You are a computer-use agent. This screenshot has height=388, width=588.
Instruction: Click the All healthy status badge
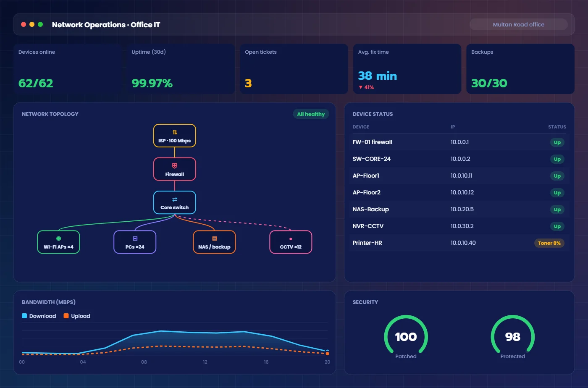click(x=311, y=114)
